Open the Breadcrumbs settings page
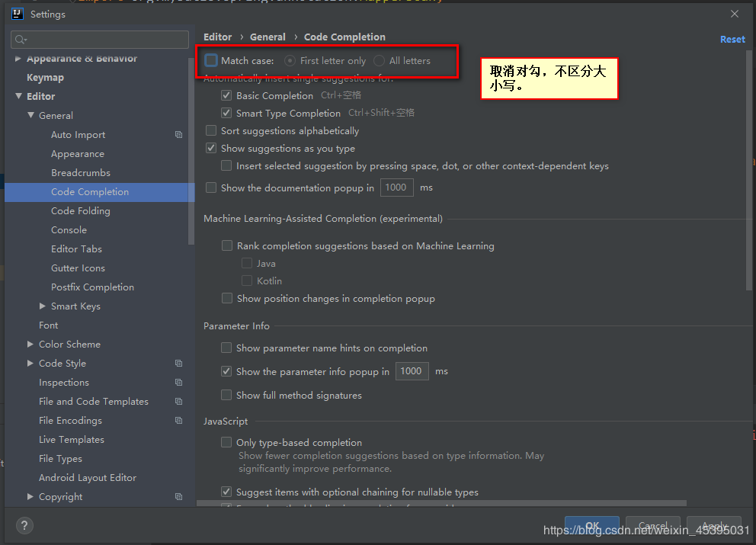The width and height of the screenshot is (756, 545). pyautogui.click(x=81, y=173)
